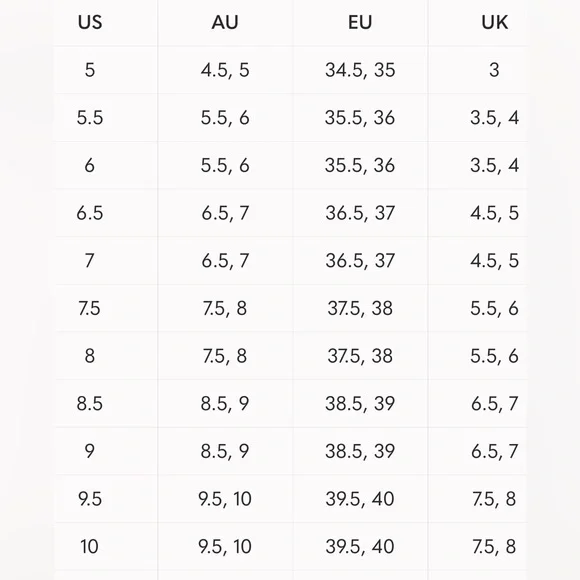Click UK size 3 cell
The height and width of the screenshot is (580, 580).
(495, 70)
